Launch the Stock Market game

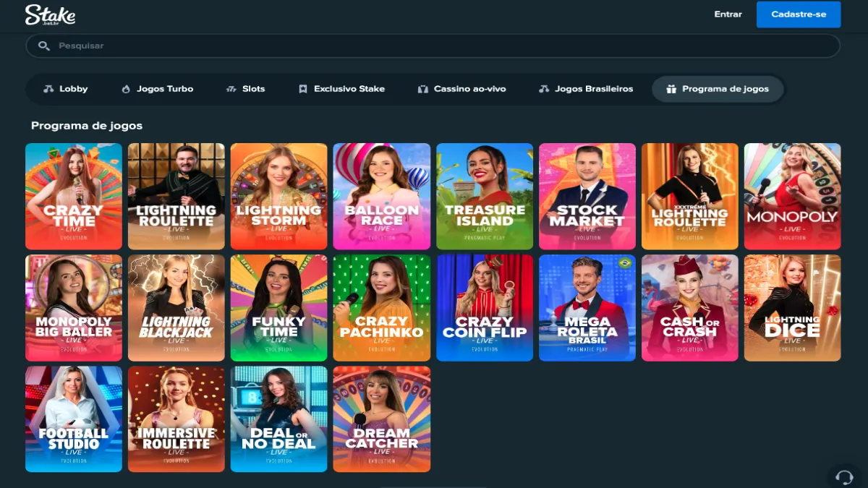(x=587, y=197)
